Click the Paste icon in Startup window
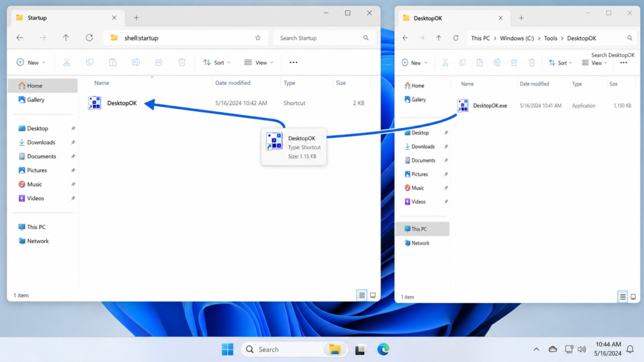Image resolution: width=644 pixels, height=362 pixels. click(x=113, y=62)
